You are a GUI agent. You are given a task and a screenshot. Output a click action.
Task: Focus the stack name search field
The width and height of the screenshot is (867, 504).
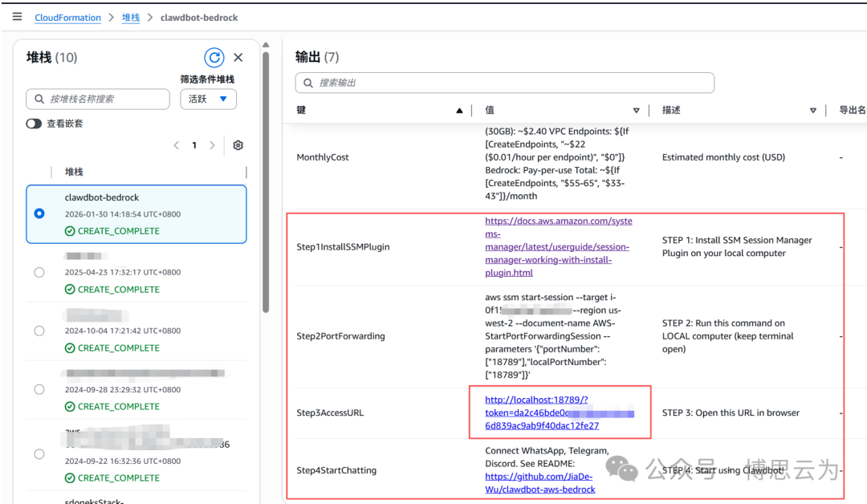point(98,99)
